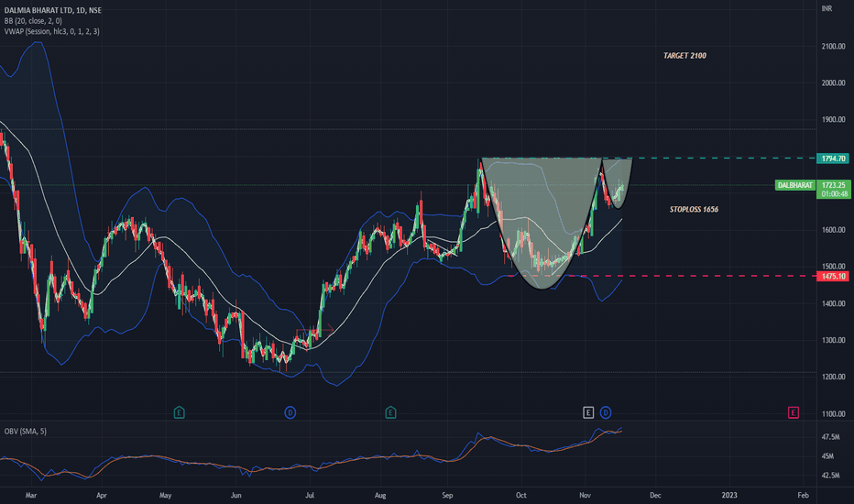This screenshot has height=504, width=854.
Task: Click the red 1475.10 price label
Action: tap(833, 276)
